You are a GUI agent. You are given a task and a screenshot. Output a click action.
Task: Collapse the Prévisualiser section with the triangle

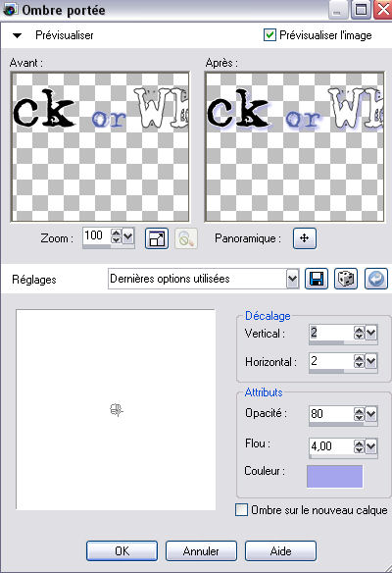click(x=17, y=35)
